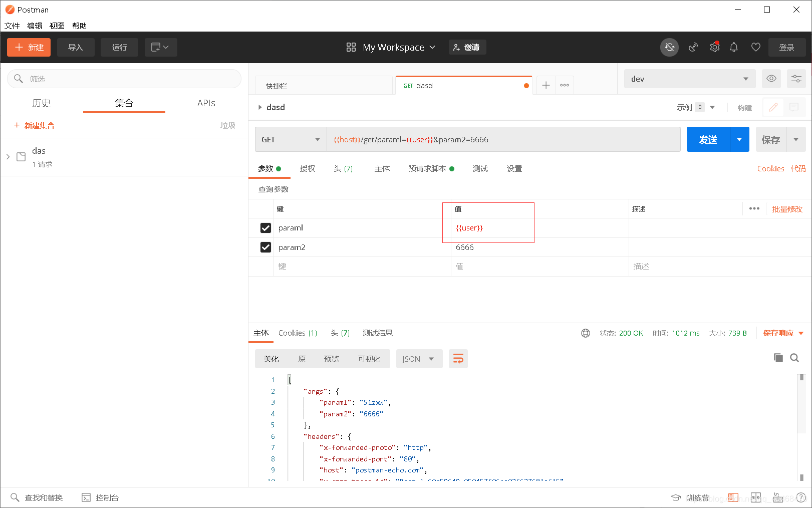The image size is (812, 508).
Task: Click the {{user}} value cell
Action: tap(539, 228)
